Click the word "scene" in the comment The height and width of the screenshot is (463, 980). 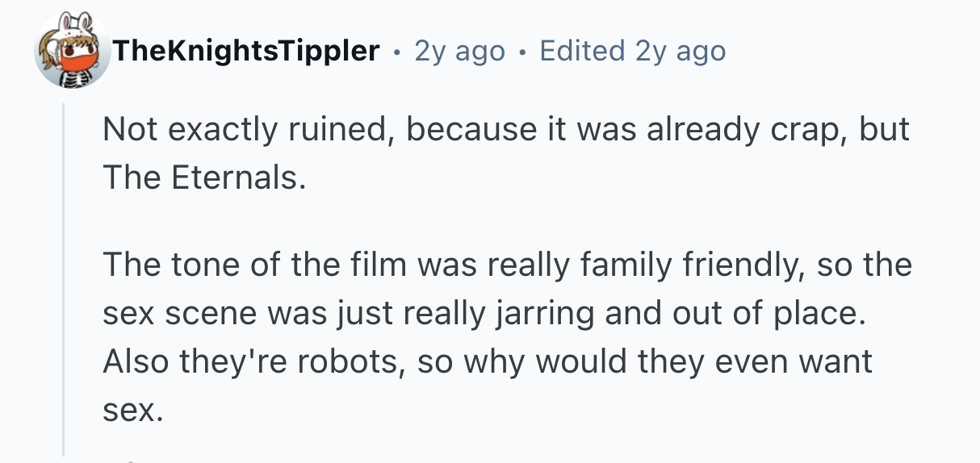tap(213, 313)
